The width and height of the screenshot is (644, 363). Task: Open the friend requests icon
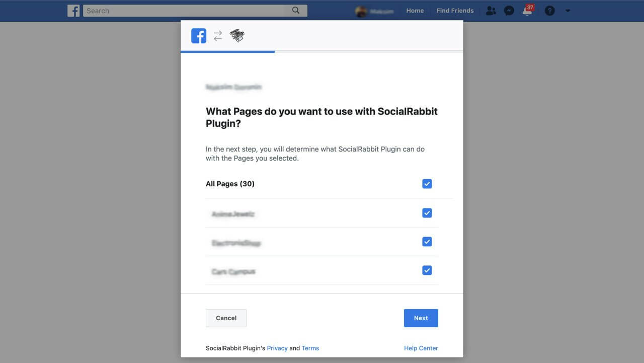(491, 11)
